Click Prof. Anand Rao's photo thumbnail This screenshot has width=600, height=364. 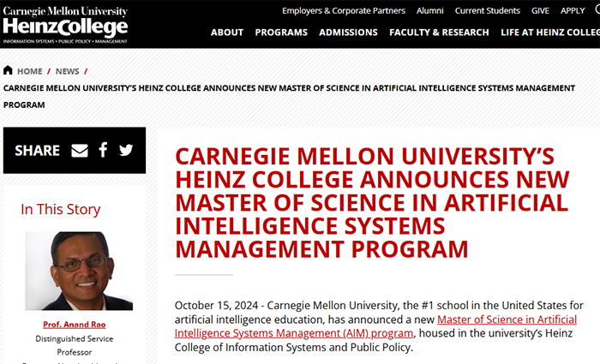[79, 271]
